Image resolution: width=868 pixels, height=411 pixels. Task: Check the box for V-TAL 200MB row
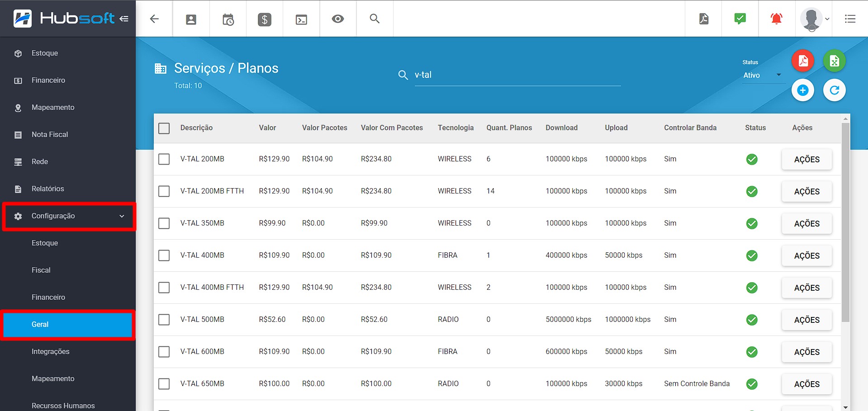point(164,159)
